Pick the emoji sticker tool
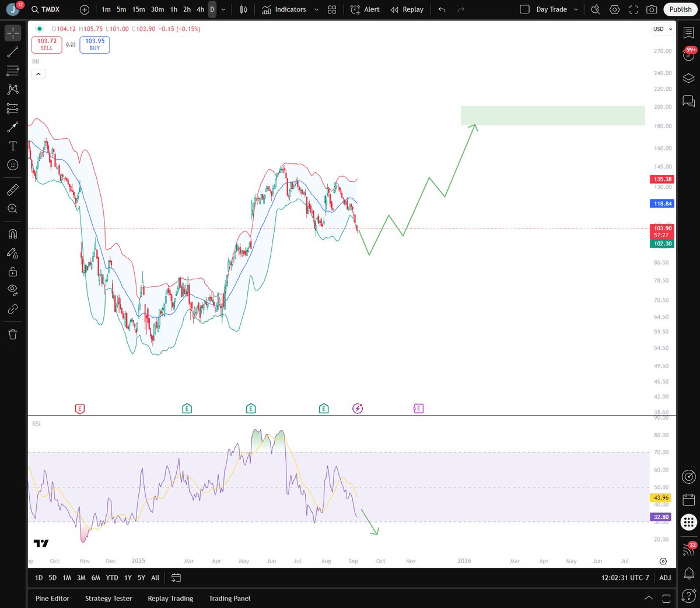Screen dimensions: 700x608 point(12,165)
